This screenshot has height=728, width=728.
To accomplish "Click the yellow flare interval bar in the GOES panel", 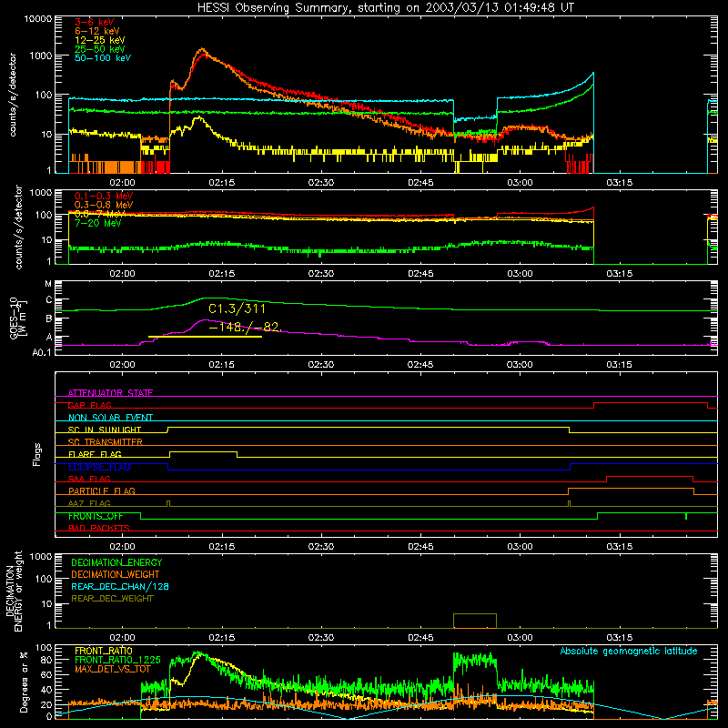I will coord(205,337).
